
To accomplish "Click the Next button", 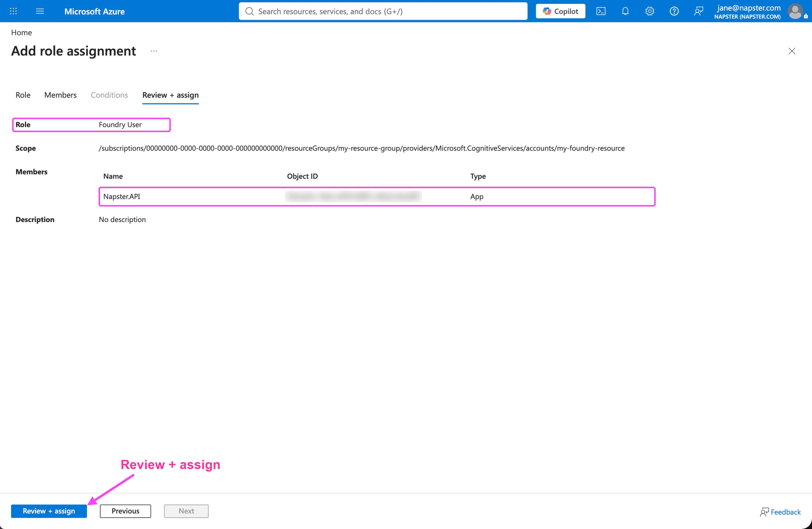I will coord(186,511).
